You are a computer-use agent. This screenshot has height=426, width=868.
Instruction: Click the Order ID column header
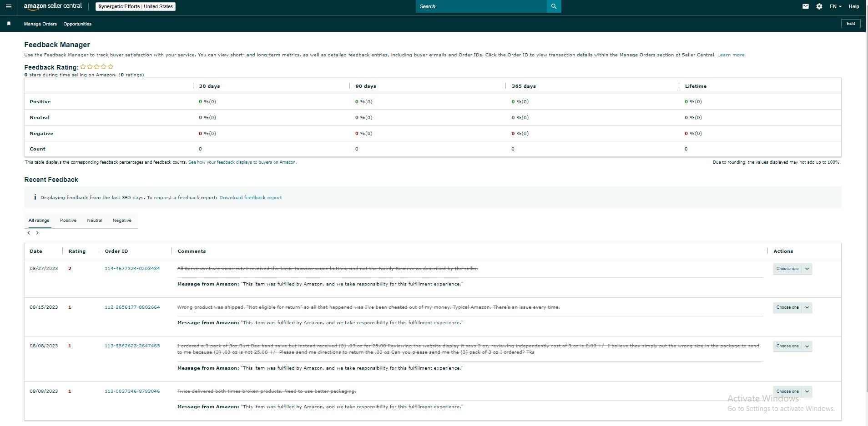pos(116,251)
